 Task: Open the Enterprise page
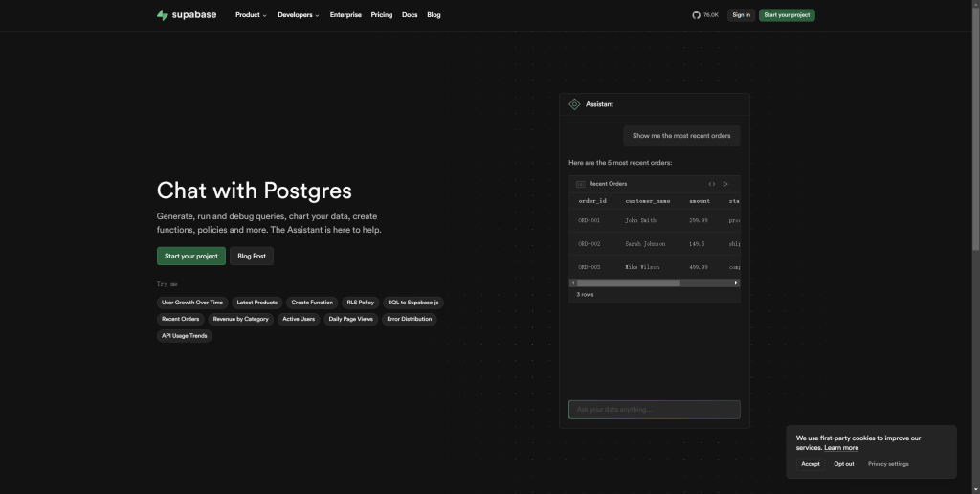(345, 15)
